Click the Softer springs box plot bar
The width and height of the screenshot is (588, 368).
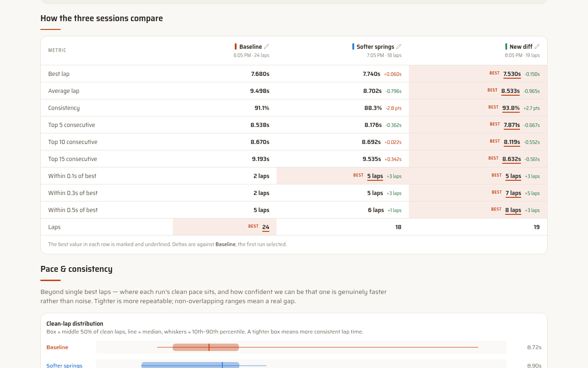pyautogui.click(x=190, y=365)
